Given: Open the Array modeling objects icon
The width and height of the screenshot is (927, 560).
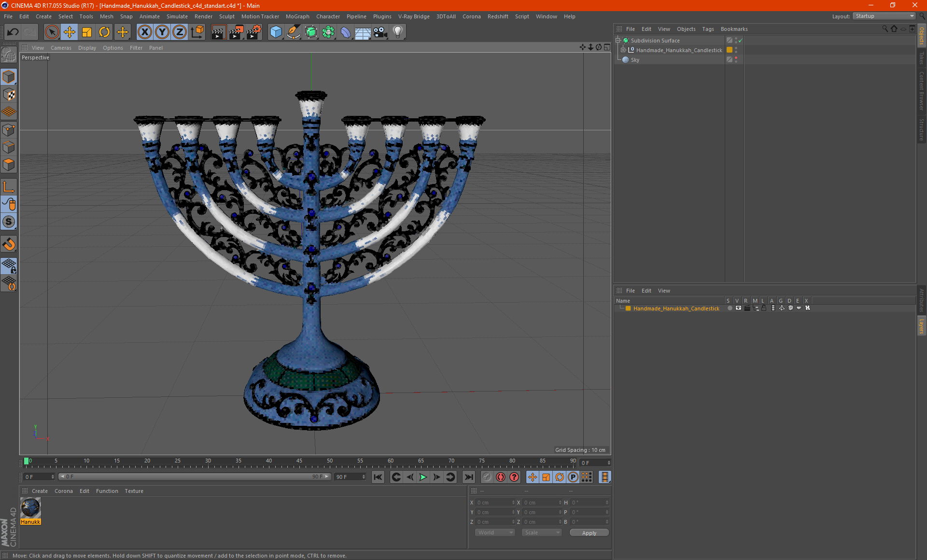Looking at the screenshot, I should (328, 32).
